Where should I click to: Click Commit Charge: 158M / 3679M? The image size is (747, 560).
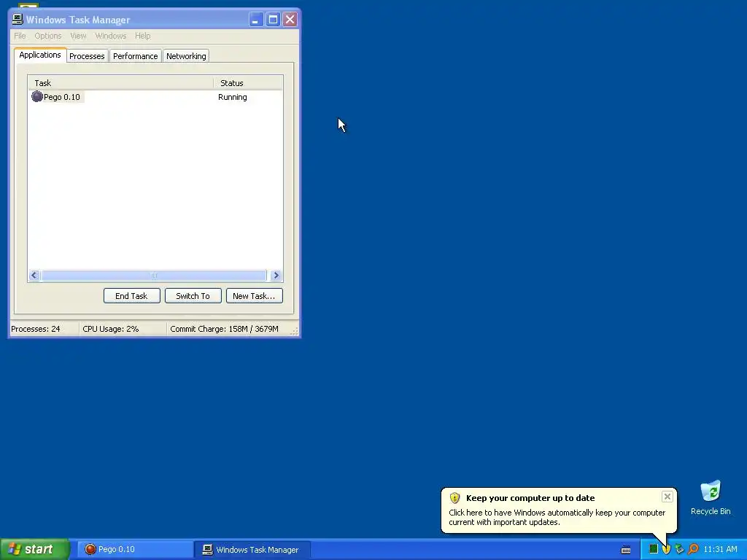click(x=224, y=329)
